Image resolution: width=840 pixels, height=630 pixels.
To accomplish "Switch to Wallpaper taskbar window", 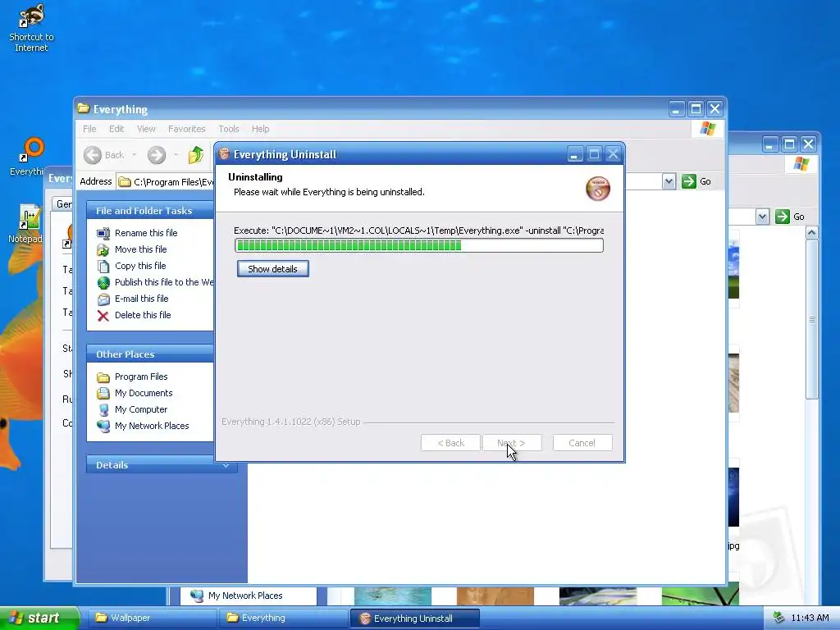I will click(x=151, y=619).
